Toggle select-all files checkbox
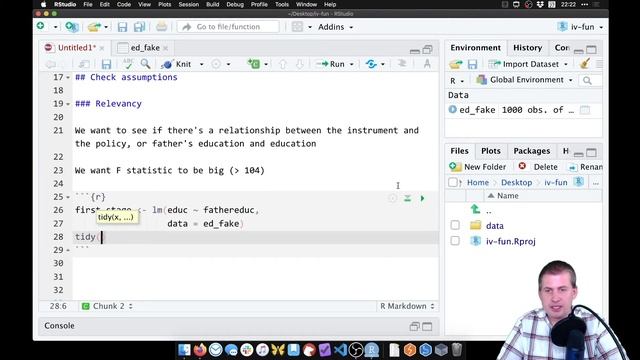640x360 pixels. click(x=452, y=182)
